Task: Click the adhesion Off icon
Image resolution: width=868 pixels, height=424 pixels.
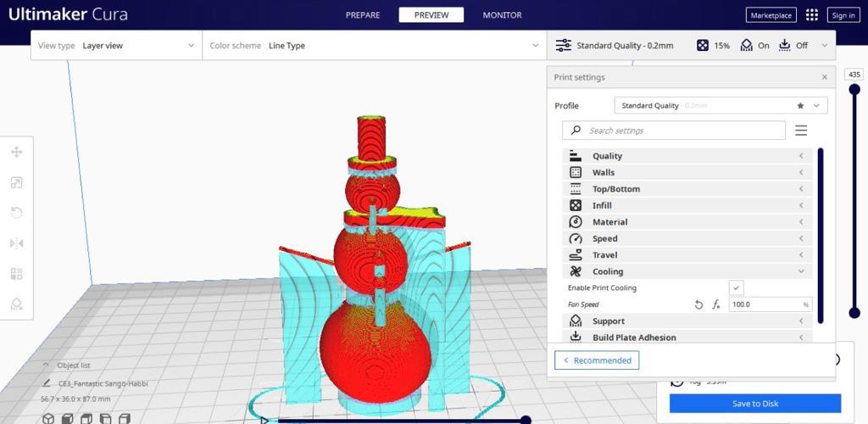Action: 784,46
